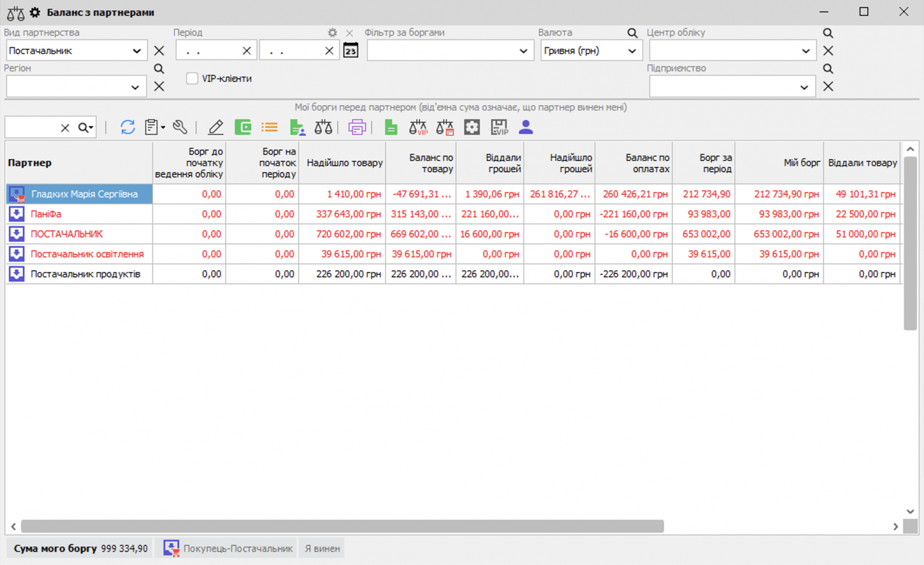Click the VIP scales icon

(418, 127)
